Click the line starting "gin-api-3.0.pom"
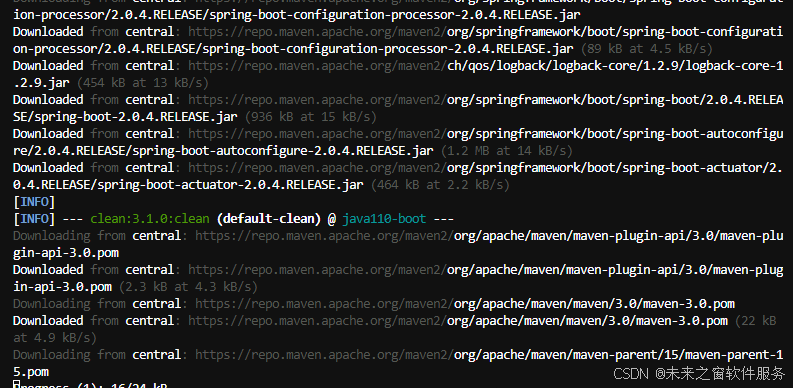Image resolution: width=793 pixels, height=388 pixels. (66, 253)
